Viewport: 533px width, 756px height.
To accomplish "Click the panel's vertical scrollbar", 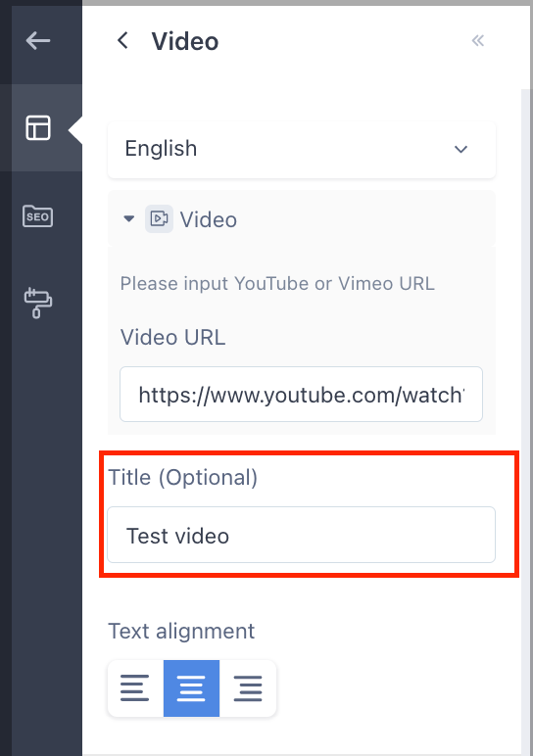I will pyautogui.click(x=526, y=419).
